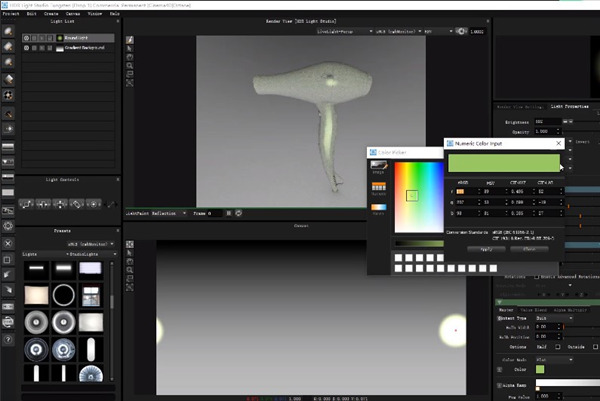Viewport: 600px width, 401px height.
Task: Toggle visibility of Gradient Background light
Action: tap(26, 48)
